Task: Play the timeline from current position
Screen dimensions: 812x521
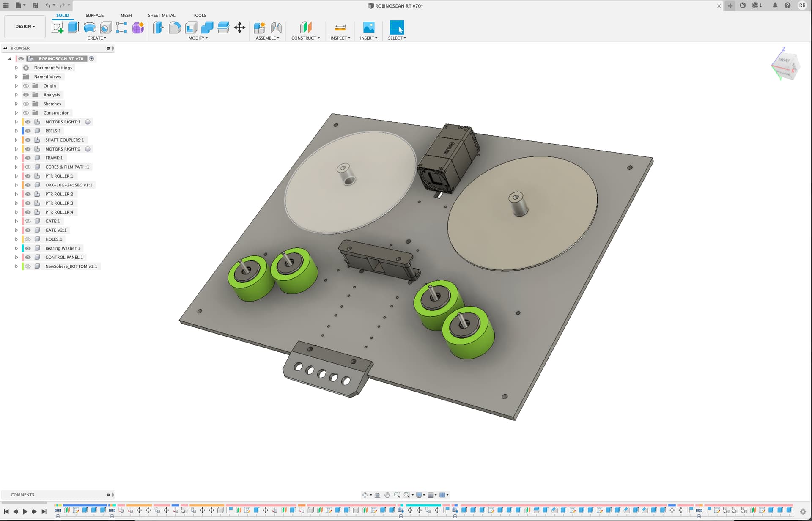Action: click(x=25, y=511)
